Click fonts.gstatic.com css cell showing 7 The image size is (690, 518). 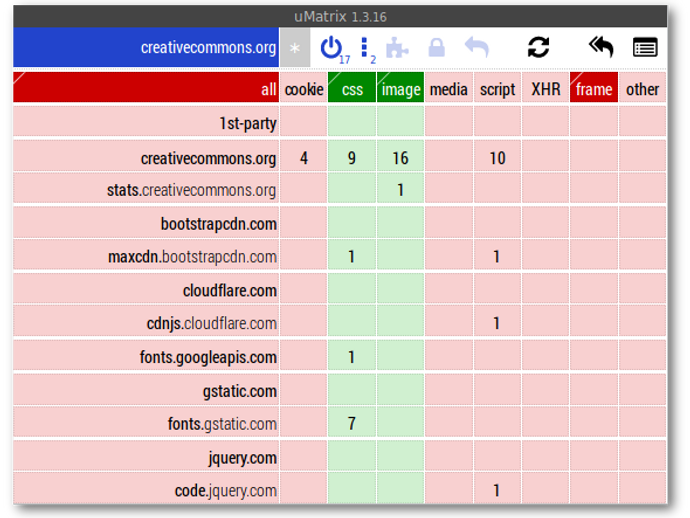352,422
